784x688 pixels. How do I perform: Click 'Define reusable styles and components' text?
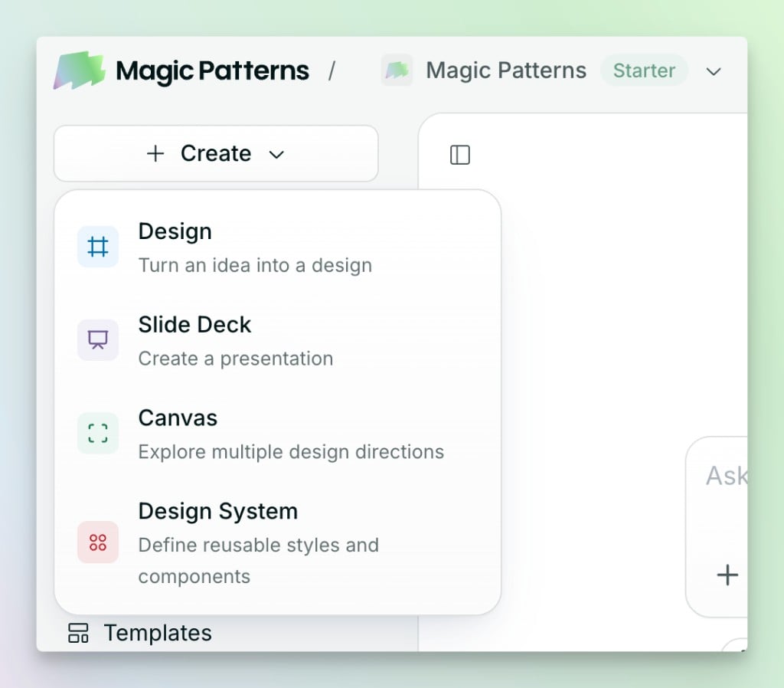pos(259,560)
